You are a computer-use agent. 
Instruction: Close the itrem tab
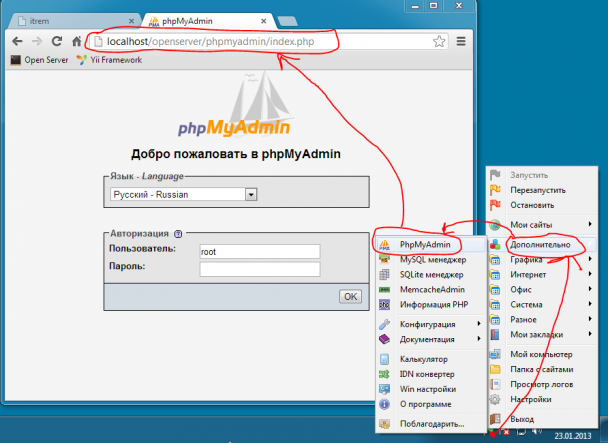pyautogui.click(x=131, y=21)
